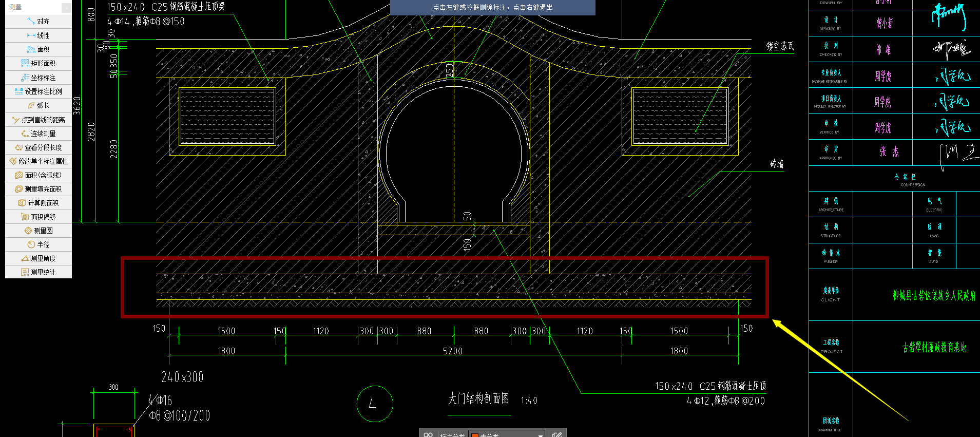Click client name 柳城县古砦仫佬族乡人民政府

[934, 295]
